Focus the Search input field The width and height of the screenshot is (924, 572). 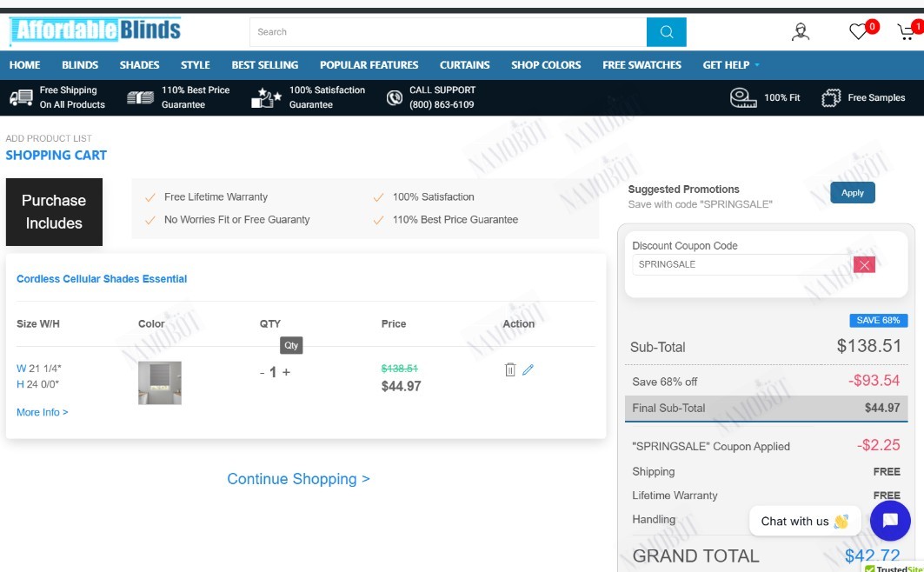pyautogui.click(x=448, y=32)
